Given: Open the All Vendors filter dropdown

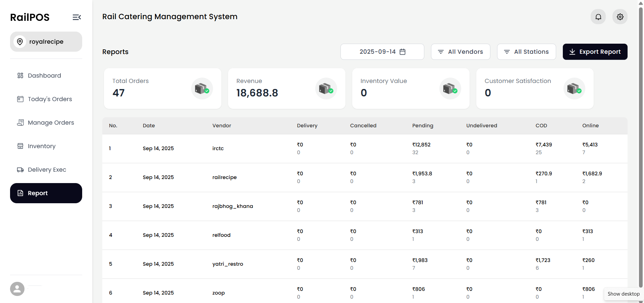Looking at the screenshot, I should tap(461, 52).
